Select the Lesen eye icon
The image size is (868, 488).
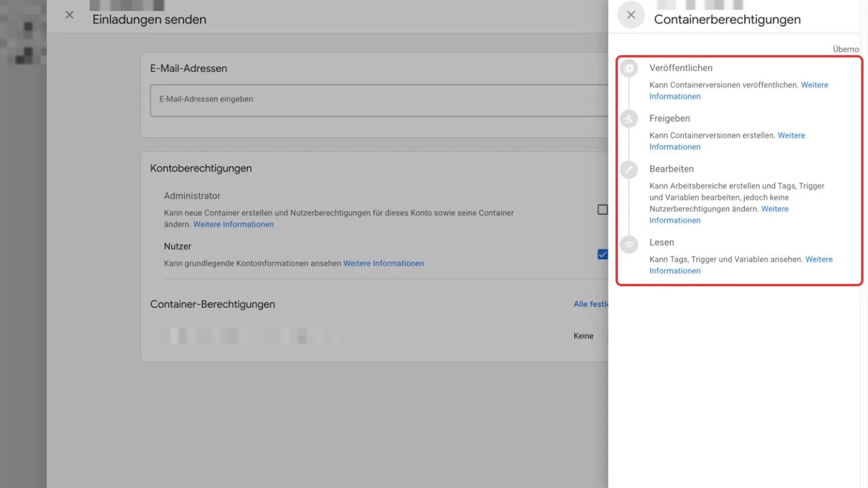point(629,244)
